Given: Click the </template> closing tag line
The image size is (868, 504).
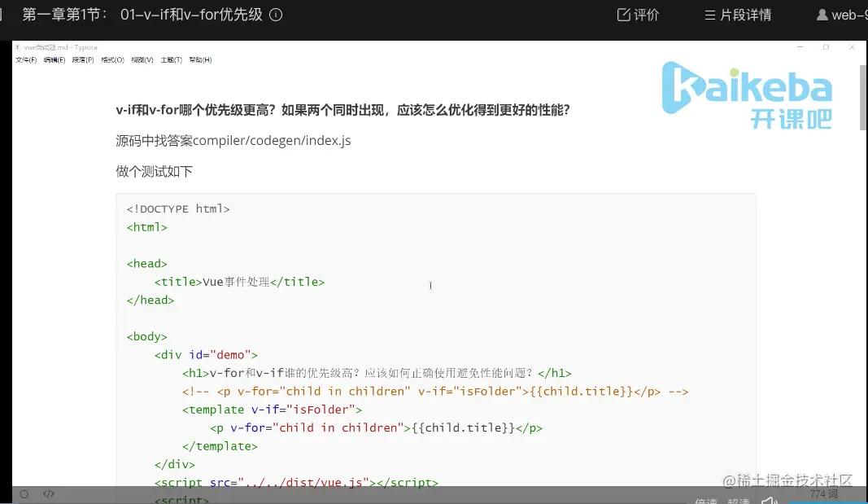Looking at the screenshot, I should [220, 446].
